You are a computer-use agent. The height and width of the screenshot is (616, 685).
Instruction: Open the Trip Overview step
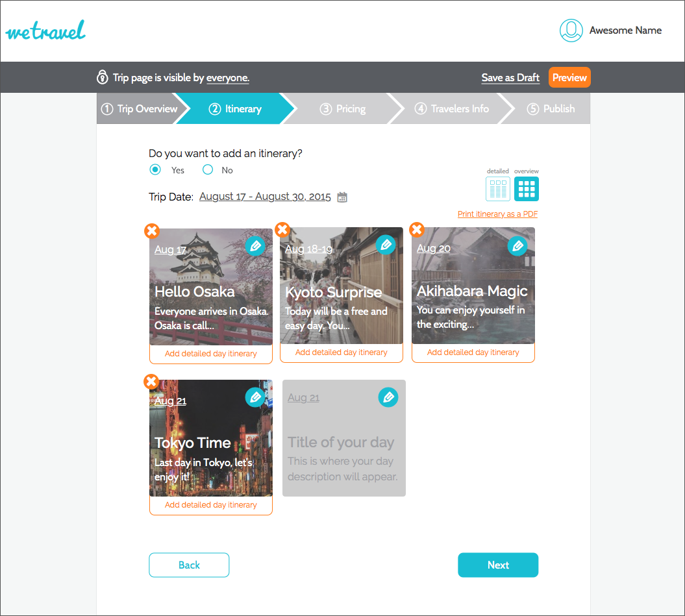click(x=139, y=109)
